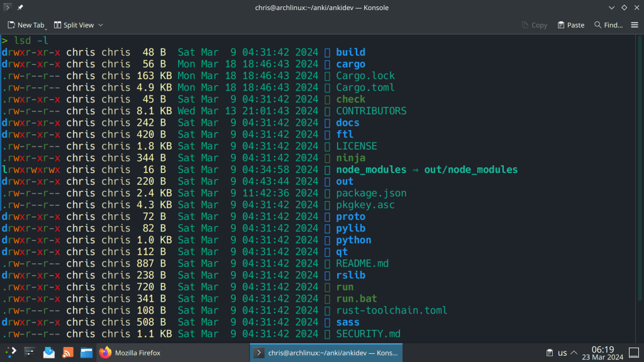Screen dimensions: 644x362
Task: Switch the 'us' keyboard layout indicator
Action: 562,353
